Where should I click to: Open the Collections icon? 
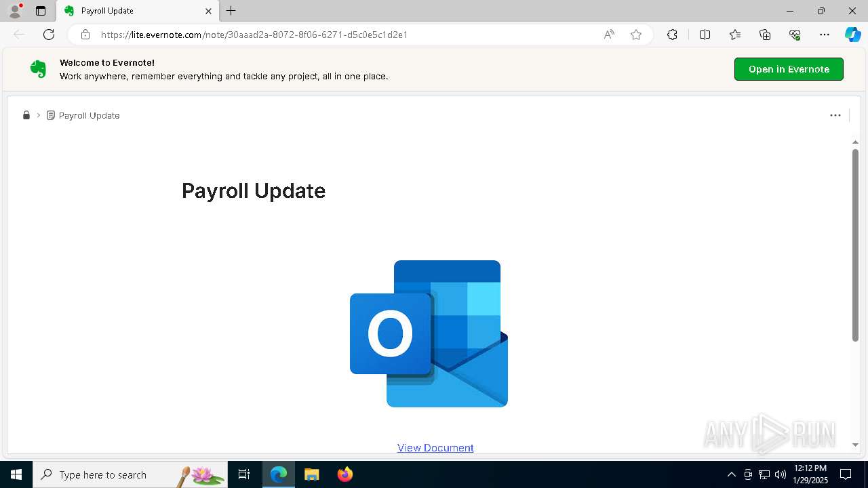pyautogui.click(x=765, y=35)
